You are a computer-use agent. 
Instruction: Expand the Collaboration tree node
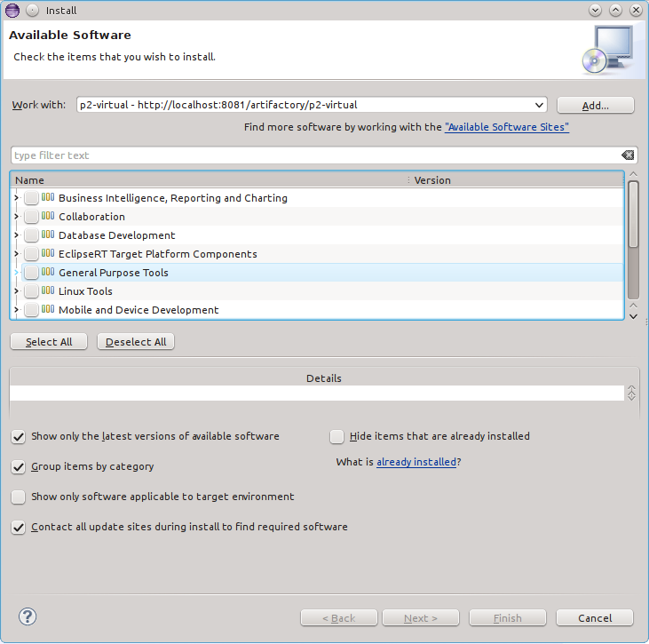16,217
